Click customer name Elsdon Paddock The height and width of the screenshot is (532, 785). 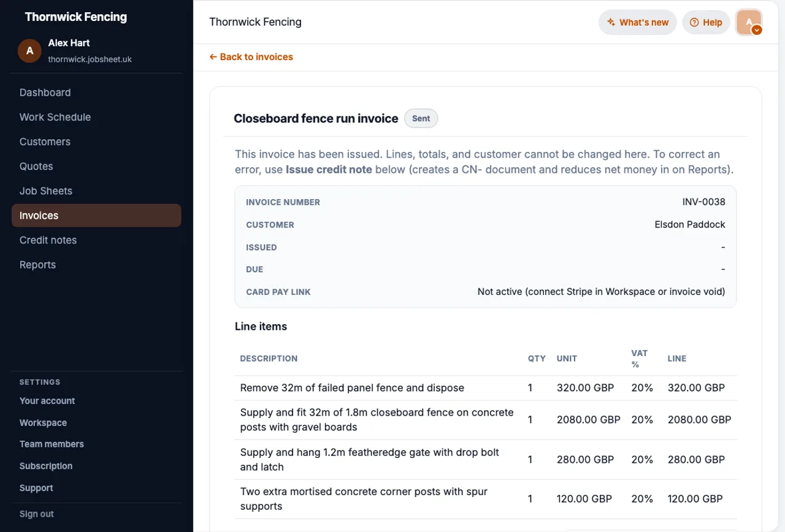(690, 225)
